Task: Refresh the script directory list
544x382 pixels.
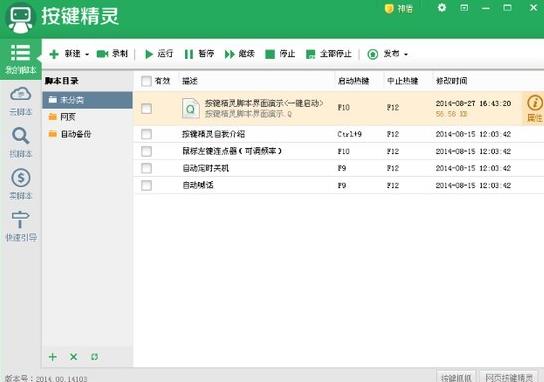Action: (x=94, y=357)
